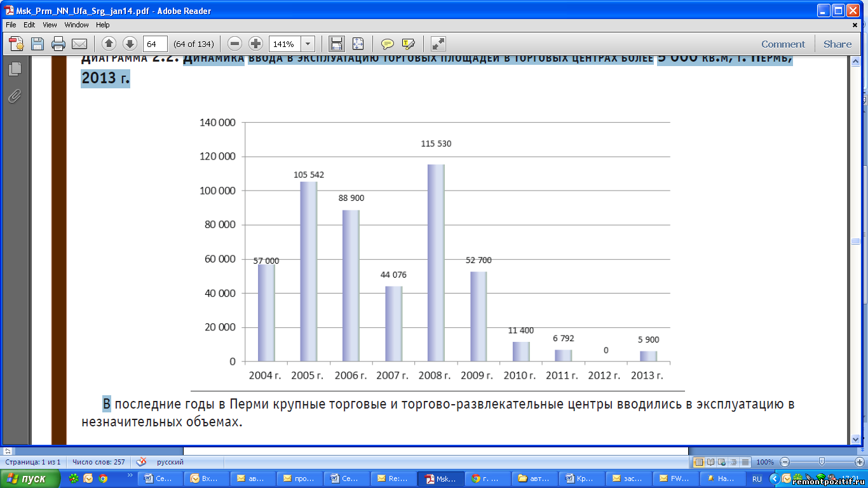Click the Word 100% zoom level button

point(765,462)
